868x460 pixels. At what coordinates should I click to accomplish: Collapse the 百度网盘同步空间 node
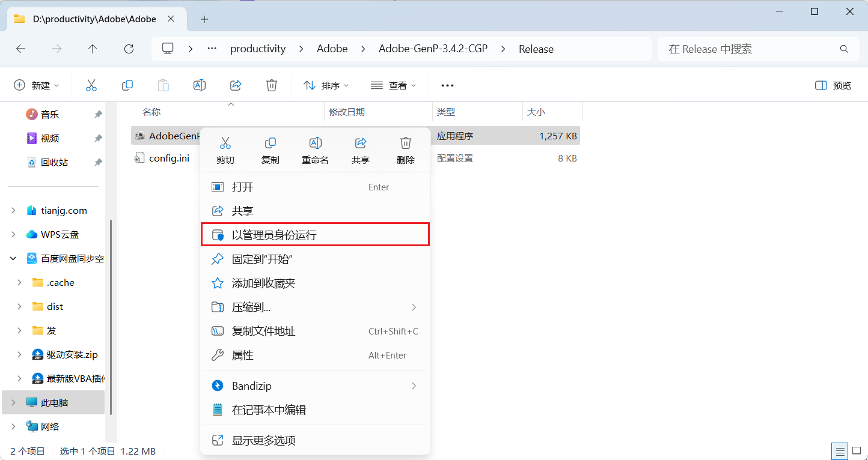13,258
